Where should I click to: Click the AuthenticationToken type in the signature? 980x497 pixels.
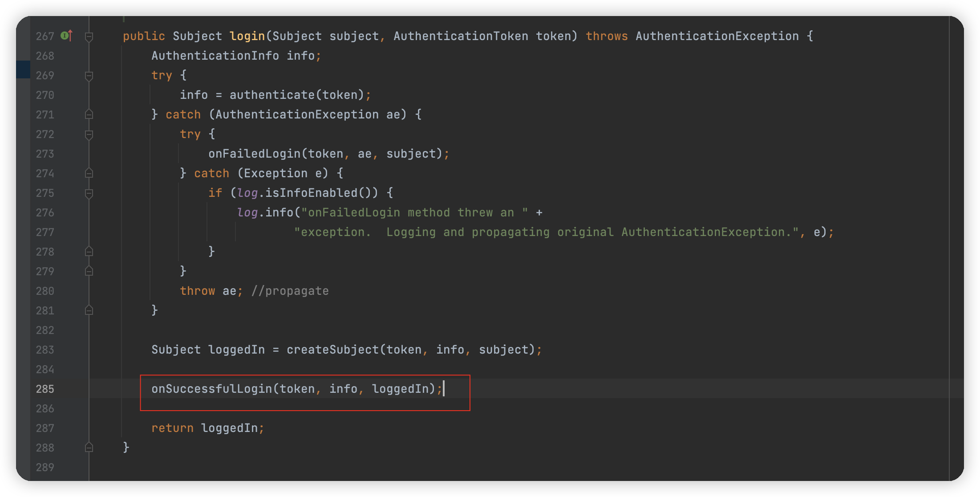[461, 37]
